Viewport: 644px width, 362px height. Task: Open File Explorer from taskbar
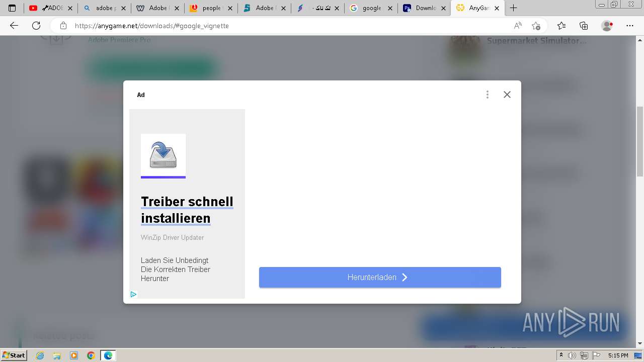57,355
